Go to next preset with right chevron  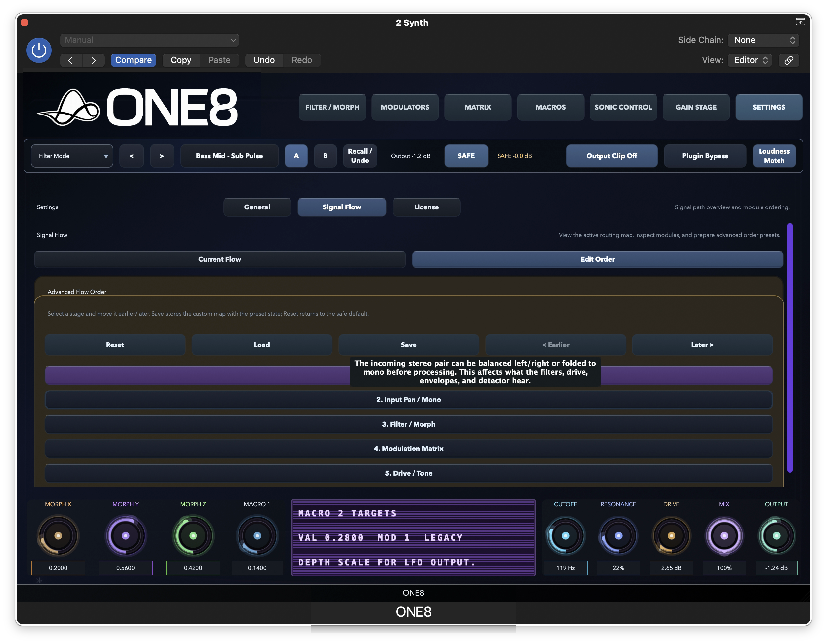(x=93, y=60)
